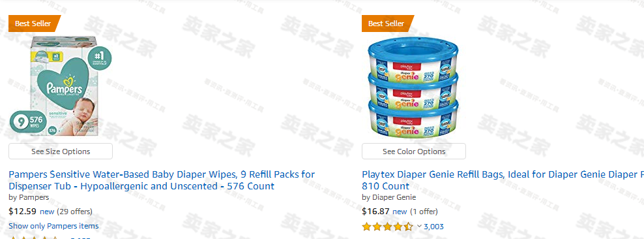Click the See Color Options button

pyautogui.click(x=414, y=151)
